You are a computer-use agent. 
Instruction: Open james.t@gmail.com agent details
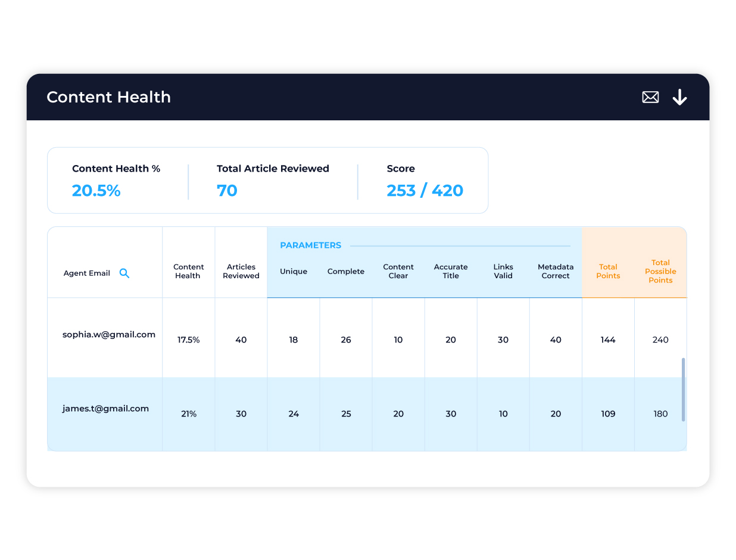coord(105,408)
